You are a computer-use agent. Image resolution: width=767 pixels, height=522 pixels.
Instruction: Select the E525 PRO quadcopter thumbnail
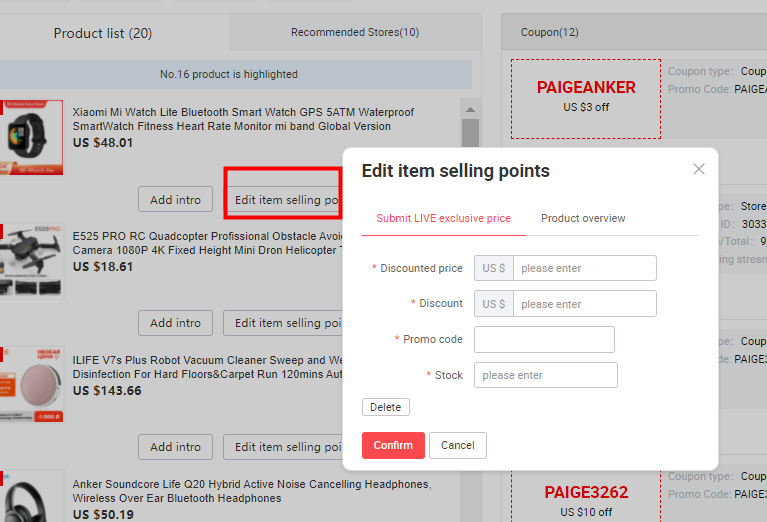(x=31, y=261)
